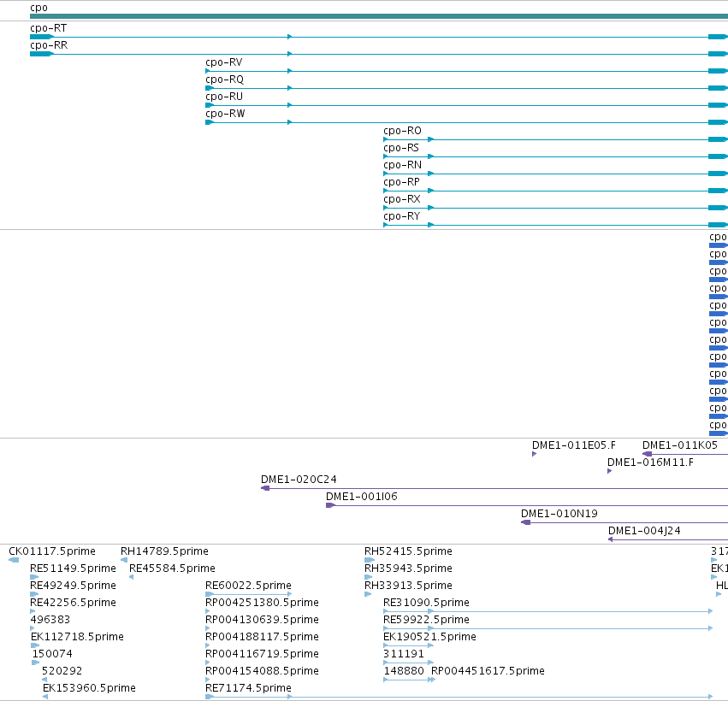
Task: Select DME1-011K05 clone label
Action: (x=680, y=445)
